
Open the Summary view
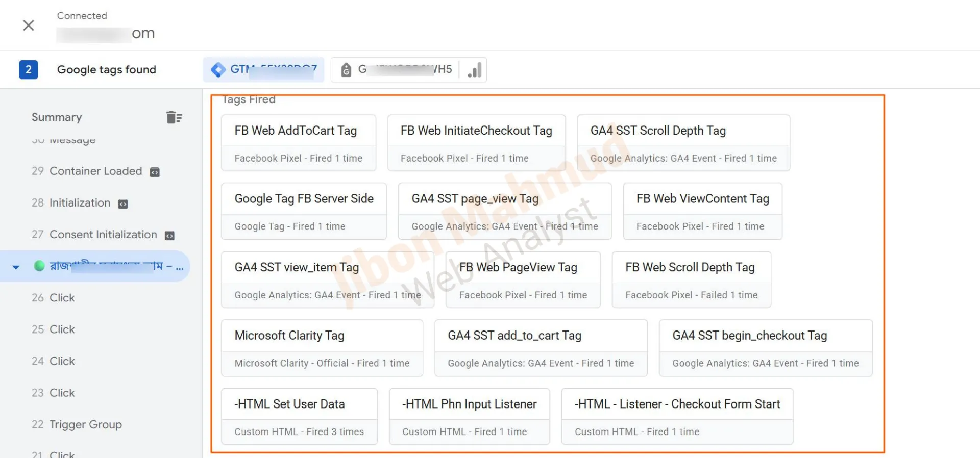coord(57,117)
